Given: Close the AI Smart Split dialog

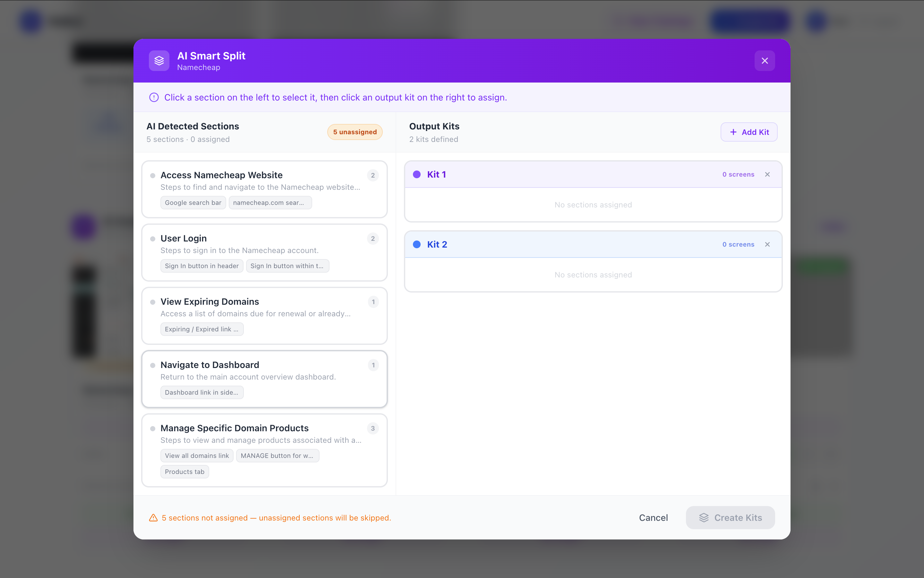Looking at the screenshot, I should [765, 61].
